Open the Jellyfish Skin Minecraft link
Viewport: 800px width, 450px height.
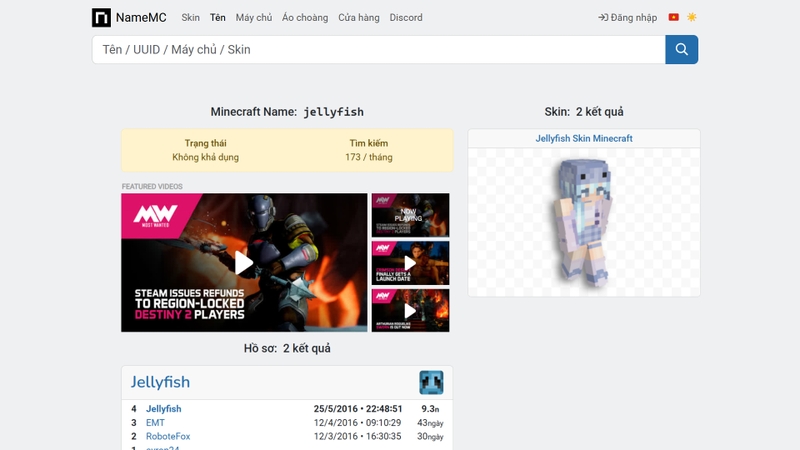[584, 138]
